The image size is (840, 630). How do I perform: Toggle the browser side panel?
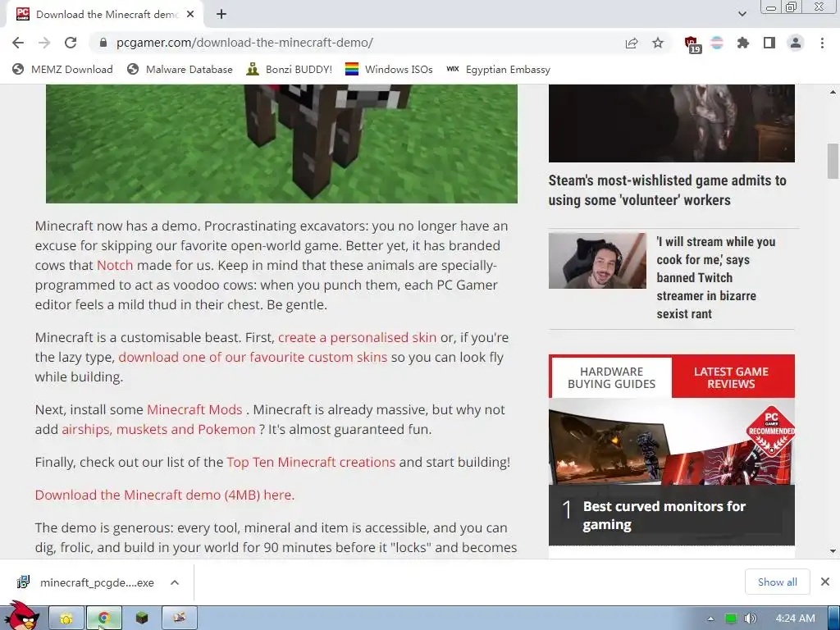point(769,43)
